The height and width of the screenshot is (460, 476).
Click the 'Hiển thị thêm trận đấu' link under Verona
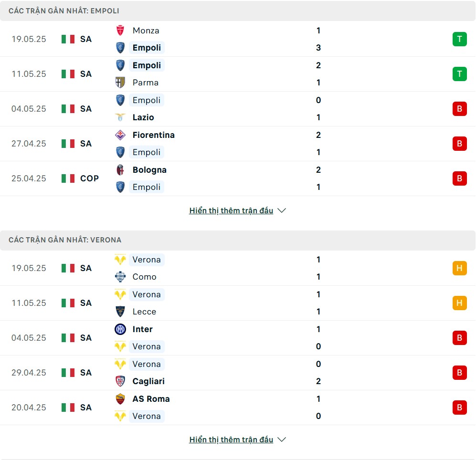(x=231, y=439)
